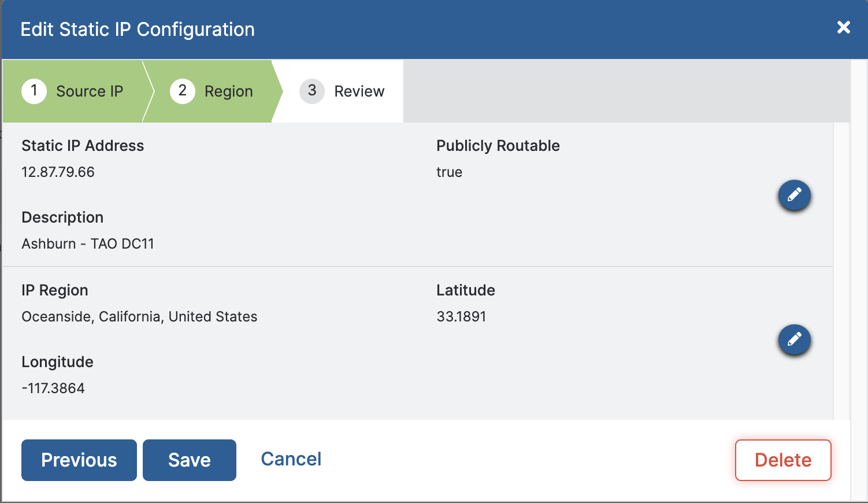Image resolution: width=868 pixels, height=503 pixels.
Task: Go back with the Previous button
Action: pos(79,460)
